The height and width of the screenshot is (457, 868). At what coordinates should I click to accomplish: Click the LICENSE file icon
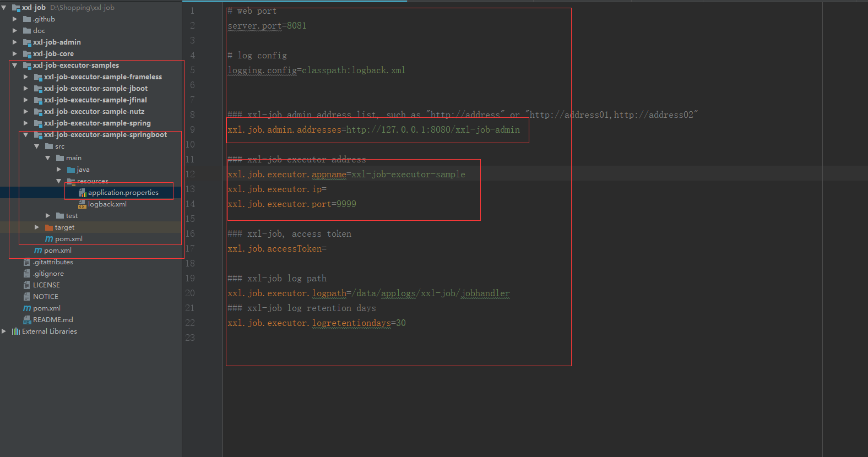(x=27, y=285)
